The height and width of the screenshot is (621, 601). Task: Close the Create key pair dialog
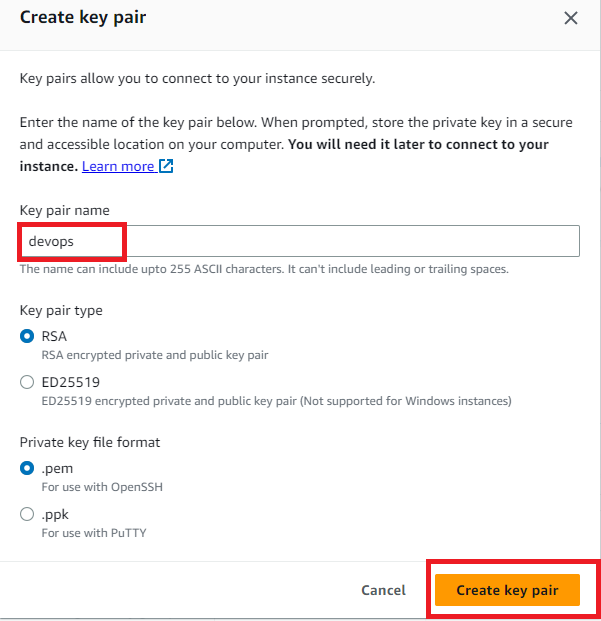(x=571, y=18)
